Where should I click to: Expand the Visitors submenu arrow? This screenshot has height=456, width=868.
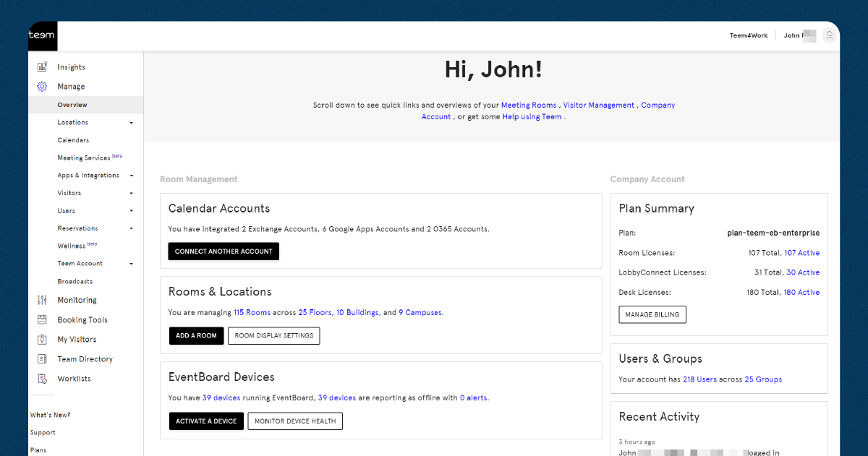tap(132, 194)
